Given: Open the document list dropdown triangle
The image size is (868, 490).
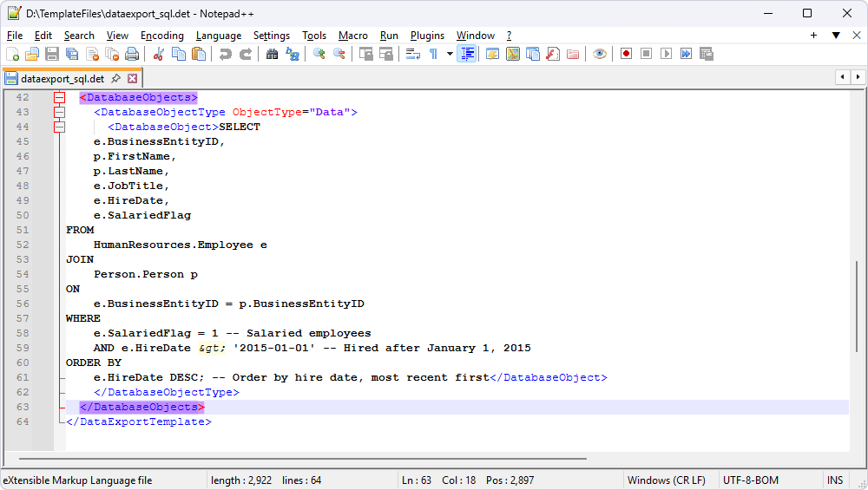Looking at the screenshot, I should [836, 36].
